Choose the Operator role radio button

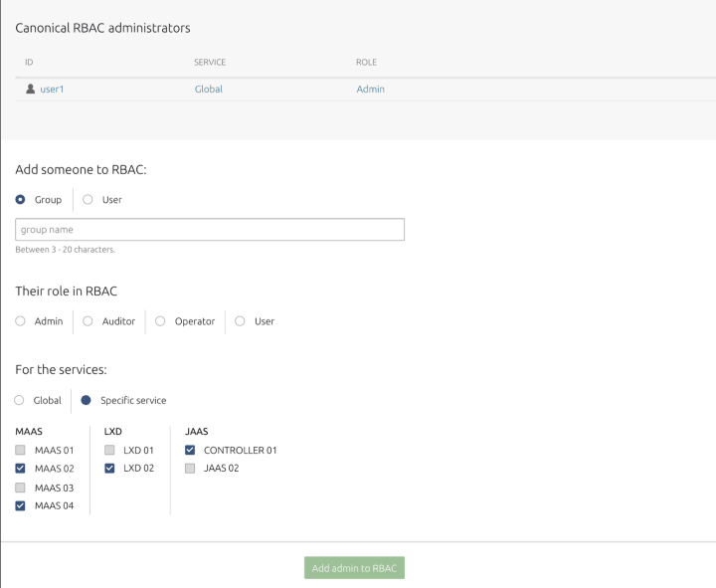click(x=160, y=321)
